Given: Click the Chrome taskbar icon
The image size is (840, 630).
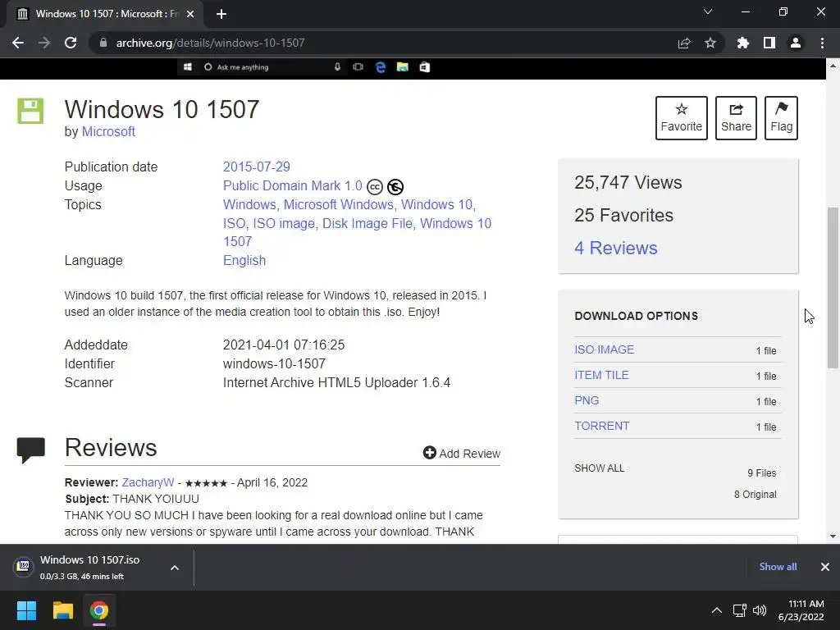Looking at the screenshot, I should click(x=99, y=610).
